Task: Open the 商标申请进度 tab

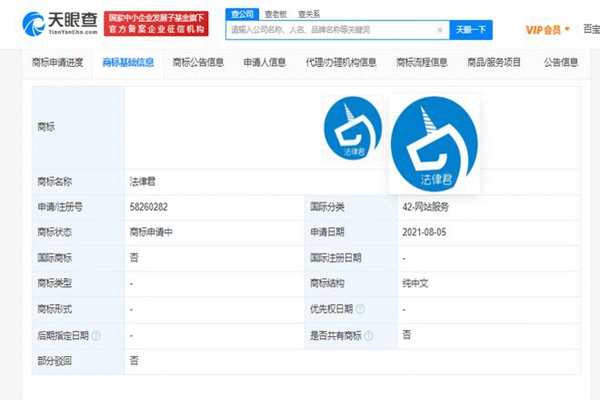Action: click(x=56, y=62)
